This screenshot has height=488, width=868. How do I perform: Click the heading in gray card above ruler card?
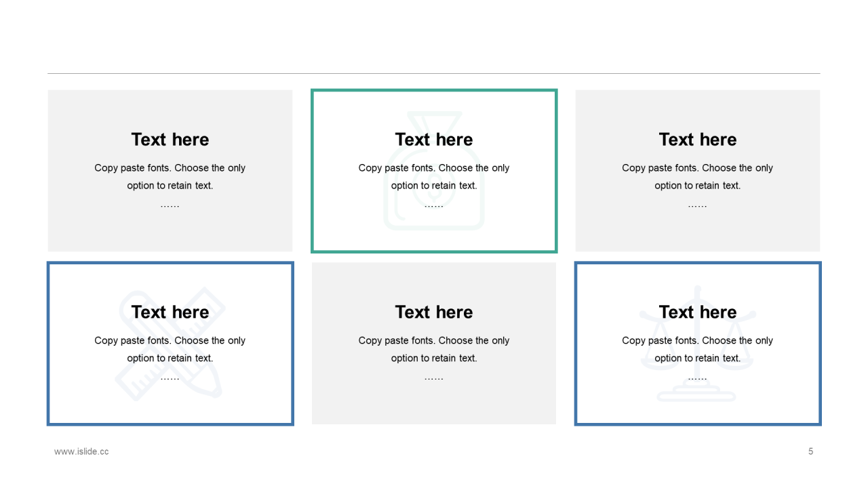(170, 140)
